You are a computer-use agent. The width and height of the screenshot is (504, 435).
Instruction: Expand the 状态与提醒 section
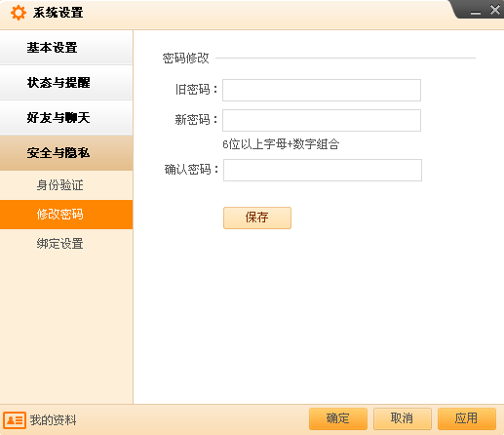[66, 83]
